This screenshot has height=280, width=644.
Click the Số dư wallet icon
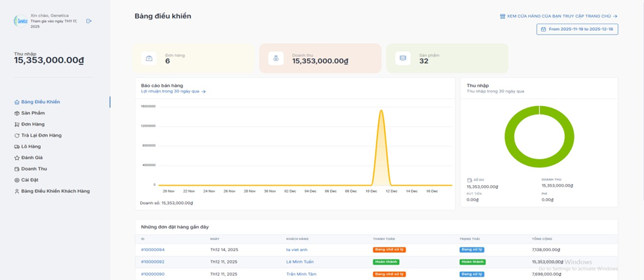point(469,180)
